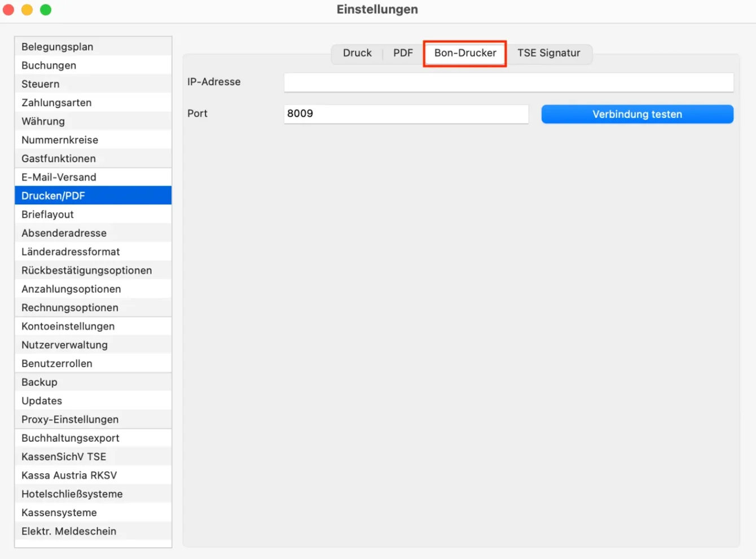Screen dimensions: 756x559
Task: Open Brieflayout settings
Action: point(93,214)
